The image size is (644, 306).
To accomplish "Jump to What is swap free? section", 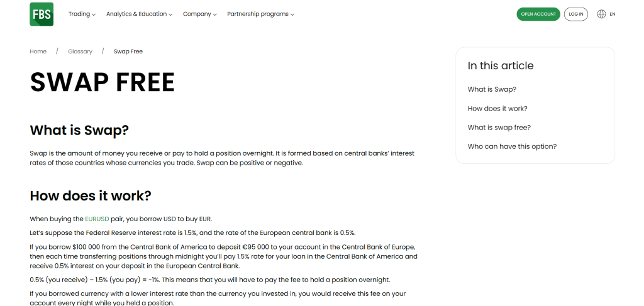I will click(x=499, y=128).
